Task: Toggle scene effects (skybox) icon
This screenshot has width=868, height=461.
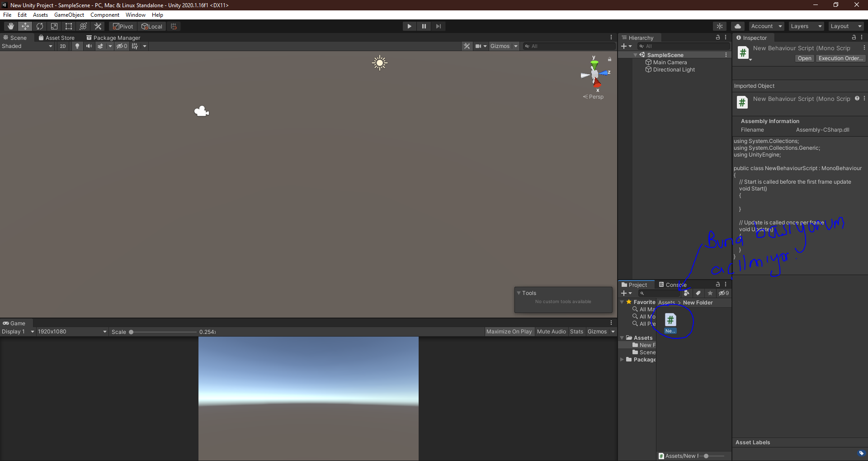Action: 100,46
